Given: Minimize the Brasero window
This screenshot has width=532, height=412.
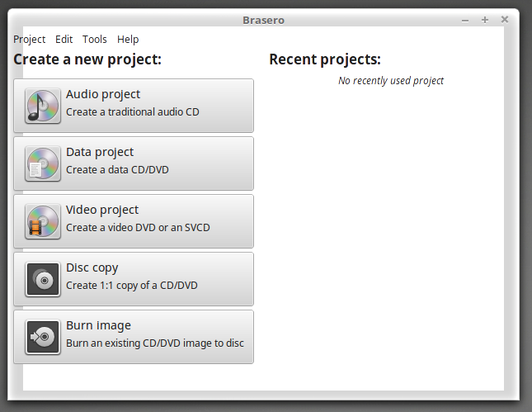Looking at the screenshot, I should pyautogui.click(x=465, y=20).
